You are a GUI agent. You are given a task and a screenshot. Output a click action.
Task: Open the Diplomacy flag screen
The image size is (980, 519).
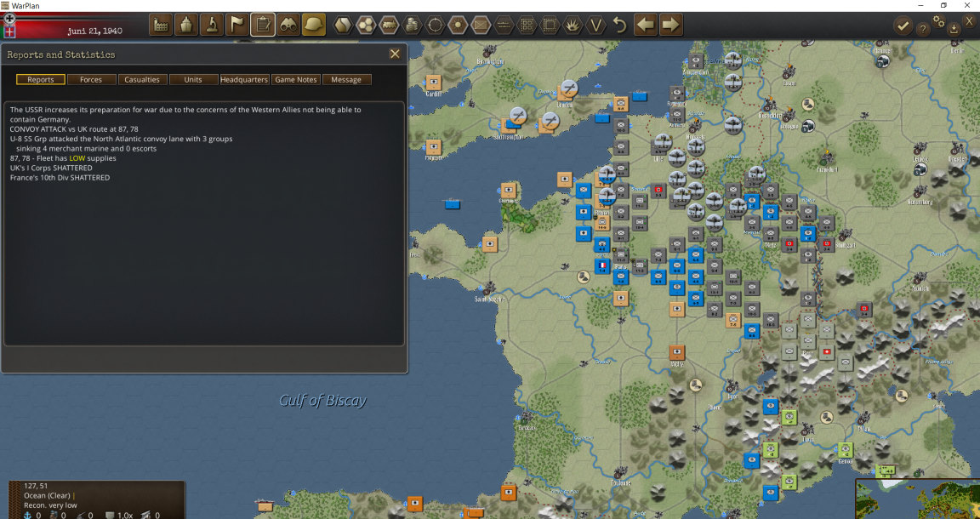coord(237,25)
